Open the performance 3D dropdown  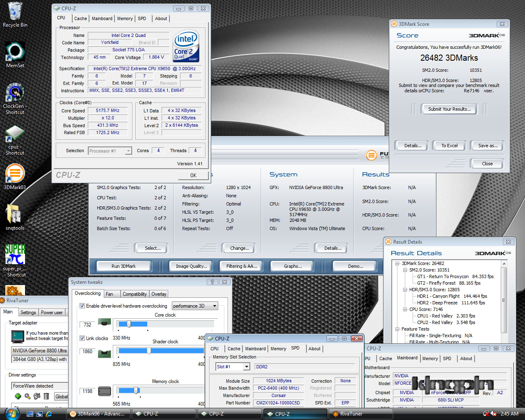[195, 306]
